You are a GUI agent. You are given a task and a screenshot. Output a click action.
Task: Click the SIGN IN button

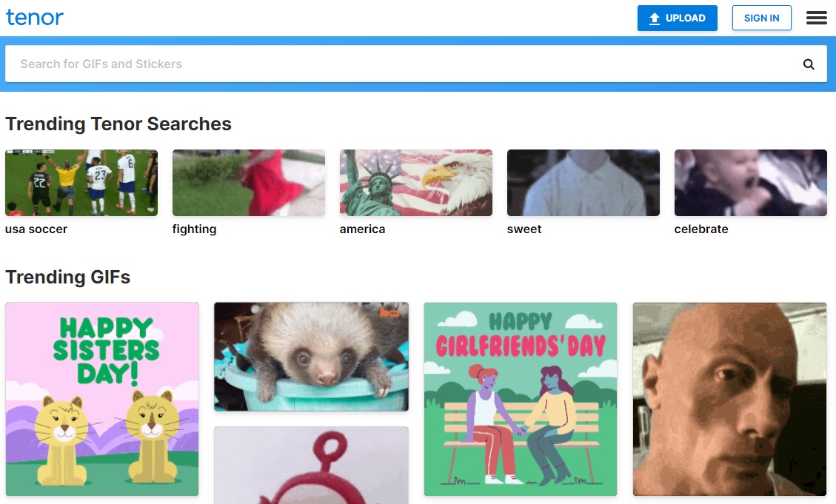[x=761, y=18]
